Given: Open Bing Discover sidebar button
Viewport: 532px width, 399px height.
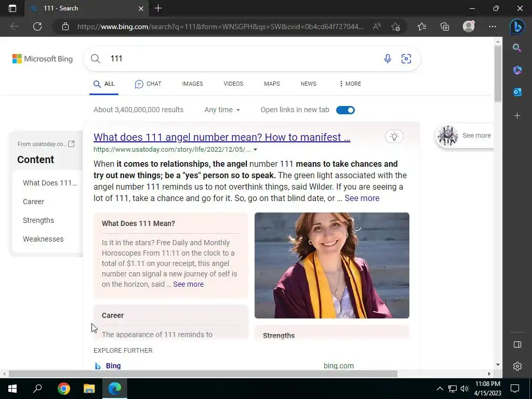Looking at the screenshot, I should [517, 26].
